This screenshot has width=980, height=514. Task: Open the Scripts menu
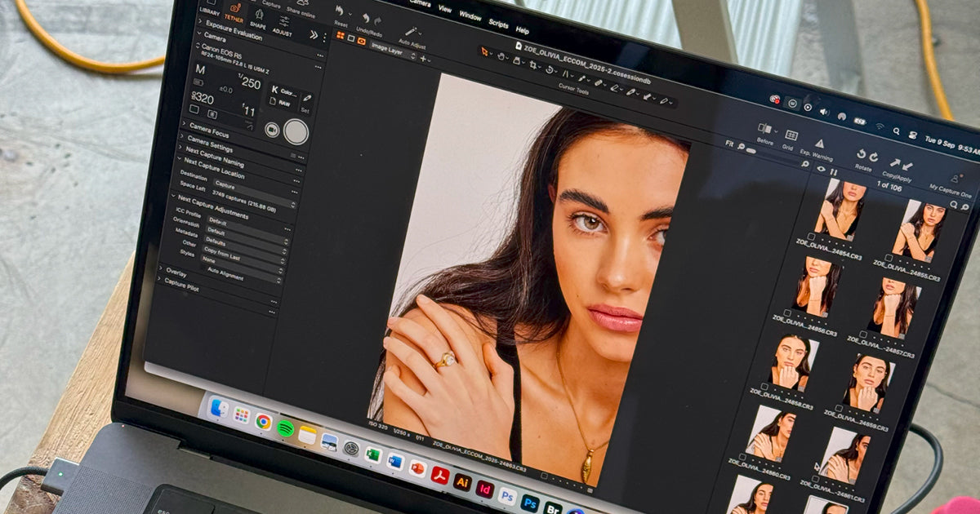[498, 24]
